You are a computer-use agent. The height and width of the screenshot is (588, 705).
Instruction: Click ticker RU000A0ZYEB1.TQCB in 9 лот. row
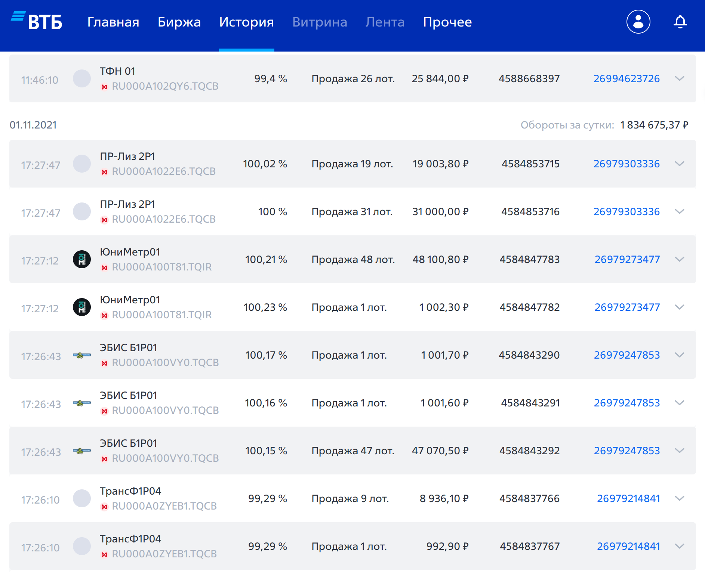click(164, 506)
